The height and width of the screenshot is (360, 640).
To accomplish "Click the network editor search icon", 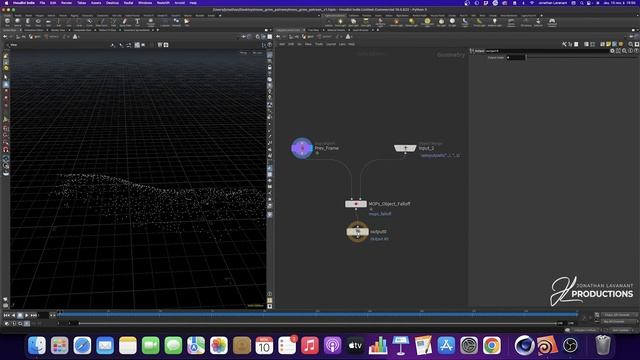I will pyautogui.click(x=631, y=44).
